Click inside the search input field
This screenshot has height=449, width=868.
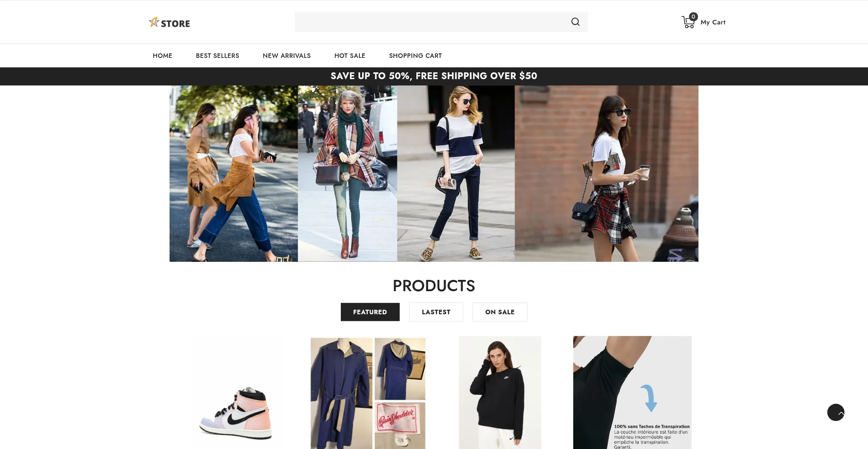(429, 22)
